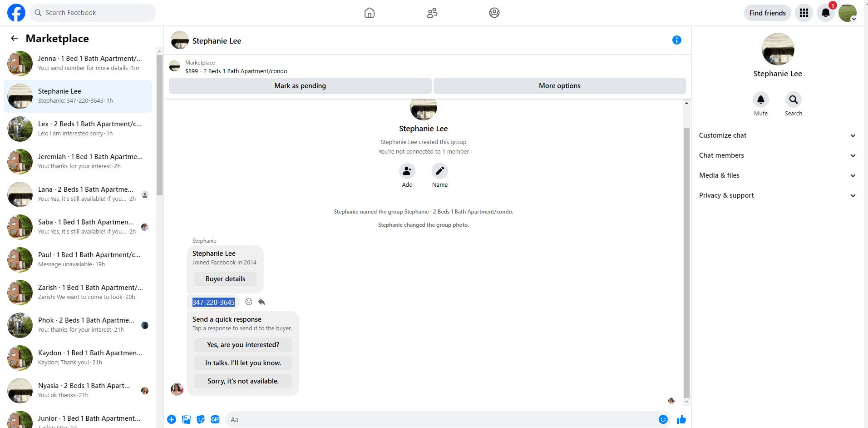Expand the Media & files section
The width and height of the screenshot is (868, 428).
777,175
